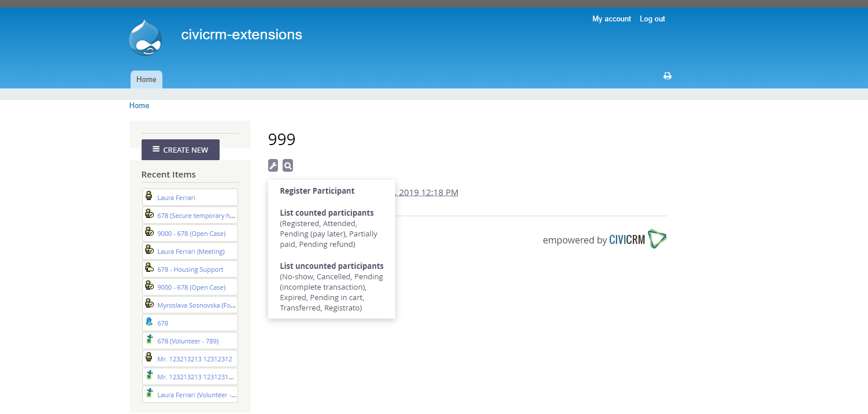Click icon next to 678 (Volunteer - 789)
Viewport: 868px width, 414px height.
pyautogui.click(x=149, y=340)
